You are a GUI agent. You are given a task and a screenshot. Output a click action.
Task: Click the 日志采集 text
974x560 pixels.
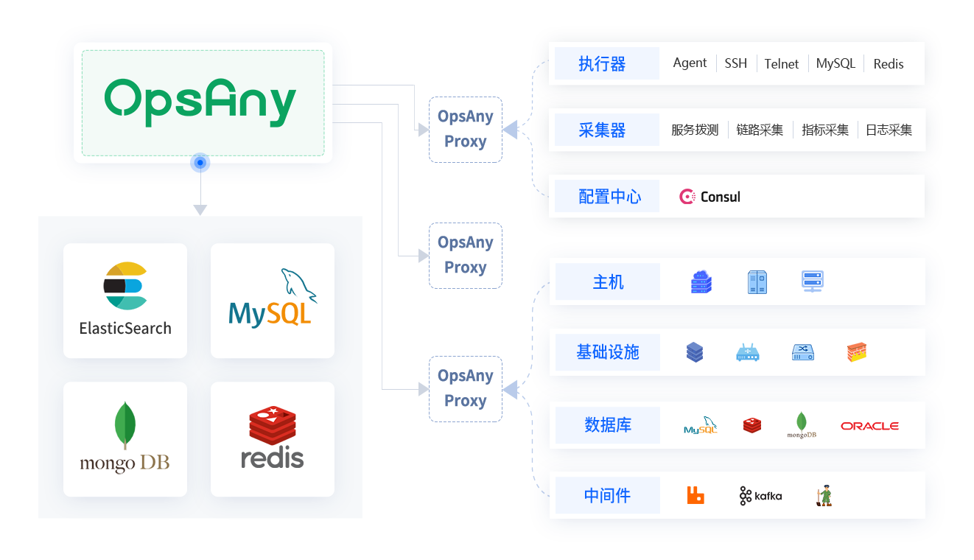click(x=889, y=130)
